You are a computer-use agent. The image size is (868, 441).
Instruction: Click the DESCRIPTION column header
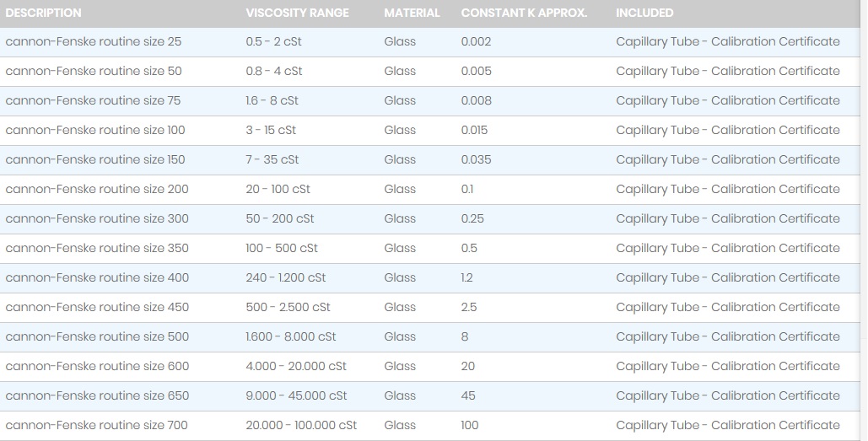(44, 13)
